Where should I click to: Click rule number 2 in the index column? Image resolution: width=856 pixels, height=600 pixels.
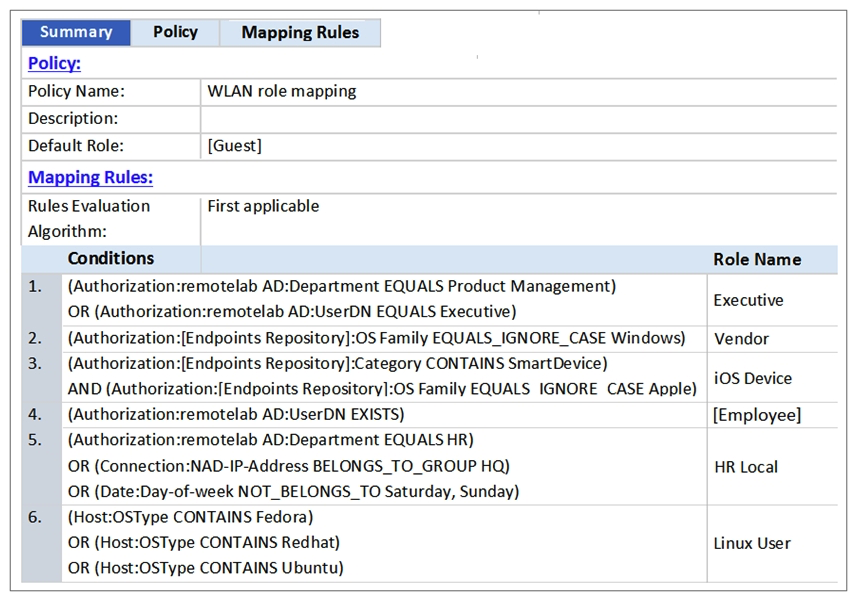pos(34,338)
